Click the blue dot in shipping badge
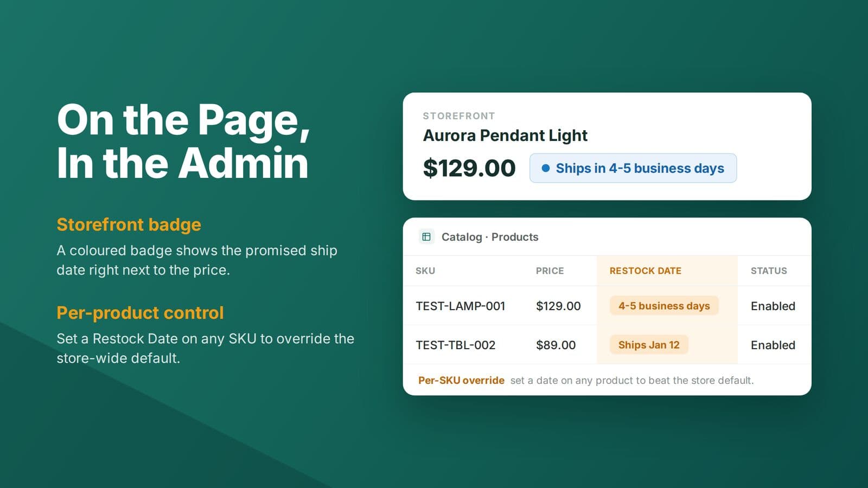Viewport: 868px width, 488px height. pos(546,168)
